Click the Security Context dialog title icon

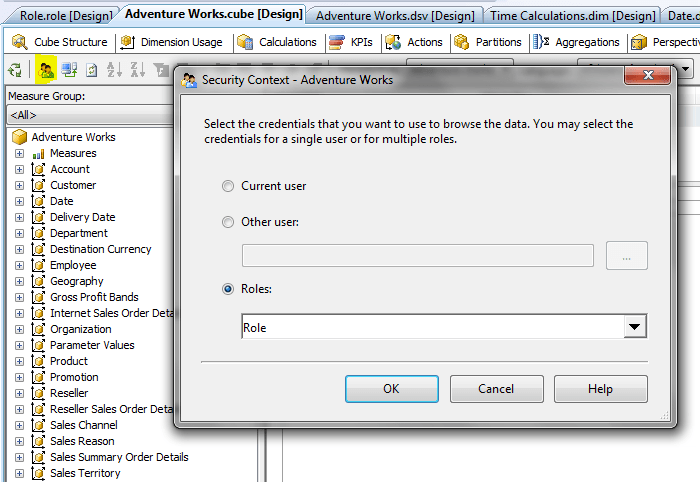189,80
